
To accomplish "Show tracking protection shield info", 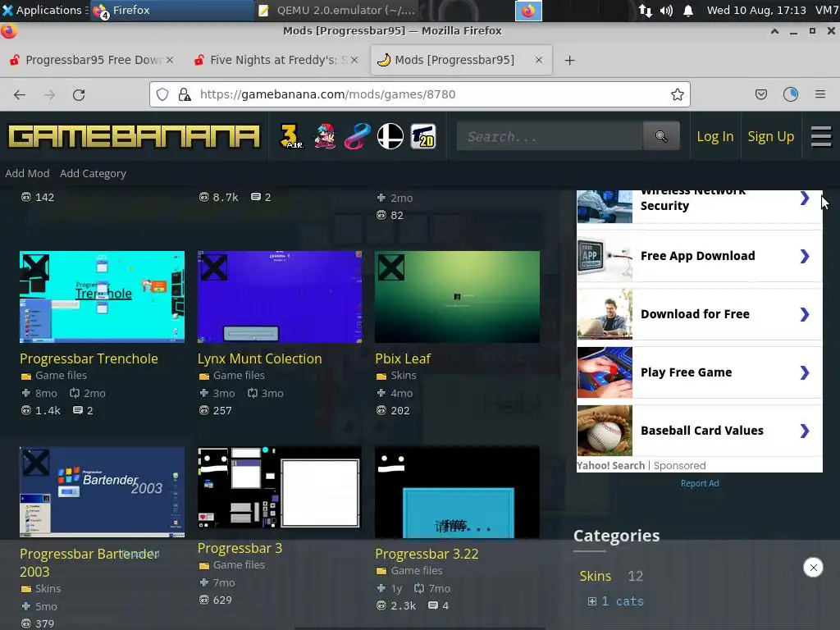I will (162, 95).
